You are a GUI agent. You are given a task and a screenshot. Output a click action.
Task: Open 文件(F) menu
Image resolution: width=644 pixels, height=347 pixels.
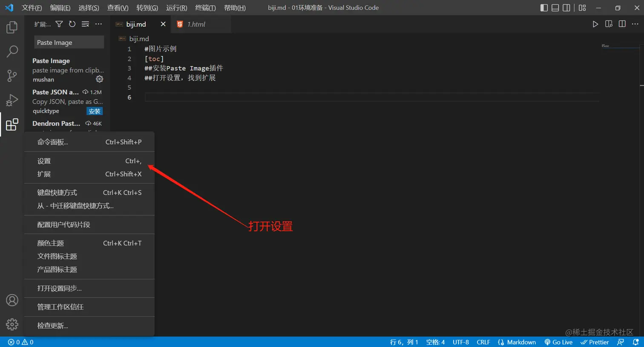(x=32, y=8)
